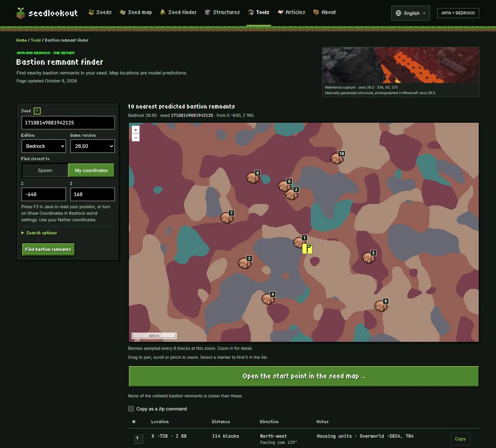Open the bastion reference capture image
Image resolution: width=496 pixels, height=448 pixels.
tap(401, 65)
